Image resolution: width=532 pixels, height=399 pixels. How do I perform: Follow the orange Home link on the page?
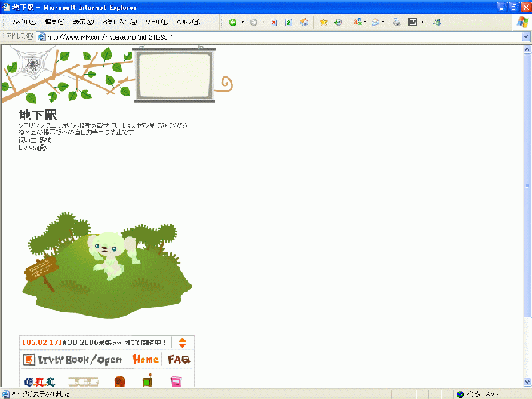146,359
